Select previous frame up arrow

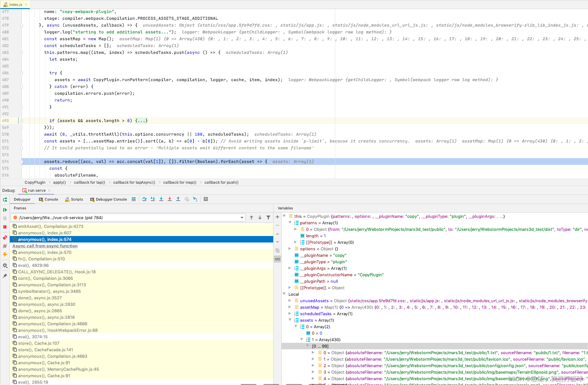coord(251,217)
